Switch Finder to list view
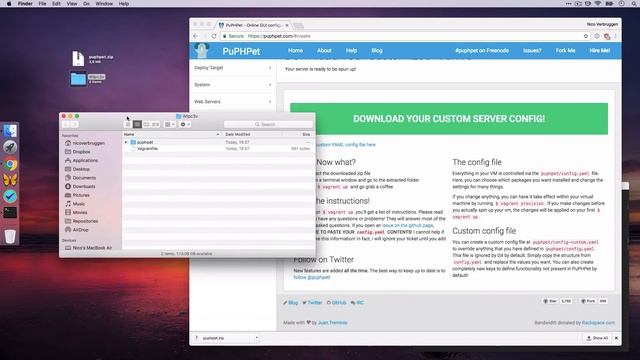 pyautogui.click(x=137, y=124)
